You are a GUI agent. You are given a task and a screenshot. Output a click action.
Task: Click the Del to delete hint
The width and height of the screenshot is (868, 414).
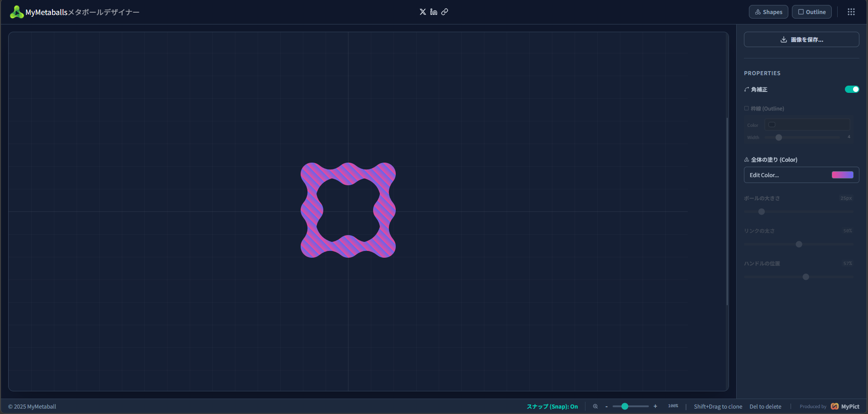point(765,406)
